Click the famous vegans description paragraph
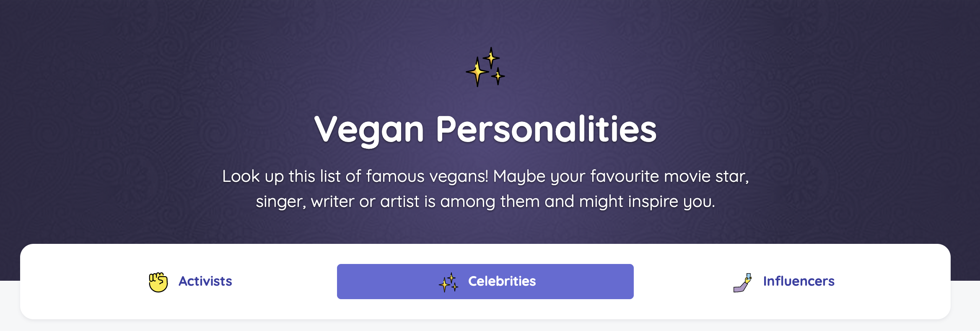Viewport: 980px width, 331px height. point(485,189)
